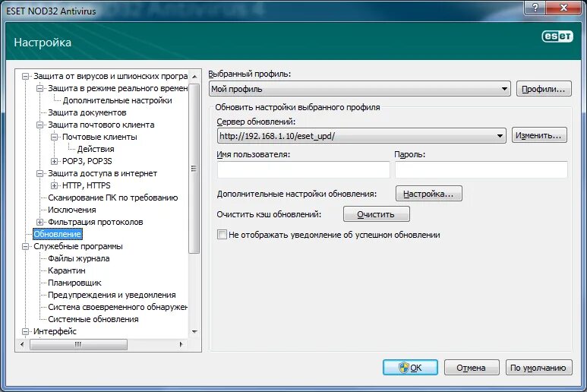Select 'Файлы журнала' tree item
587x392 pixels.
(x=79, y=258)
